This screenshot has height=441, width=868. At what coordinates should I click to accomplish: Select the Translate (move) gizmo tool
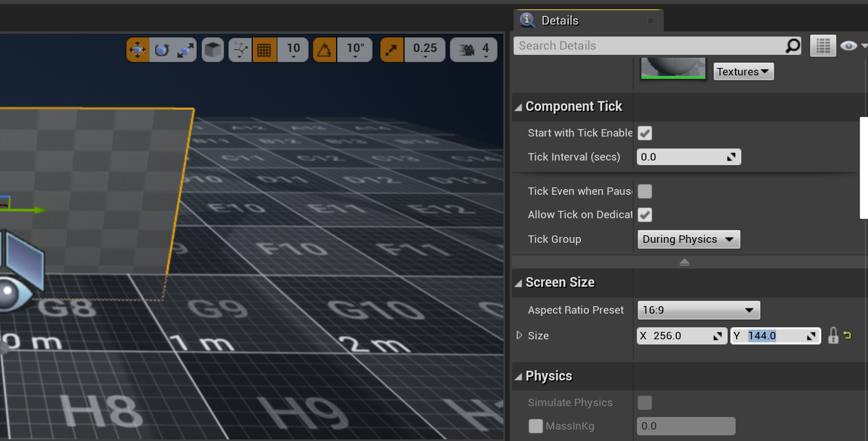pyautogui.click(x=138, y=50)
